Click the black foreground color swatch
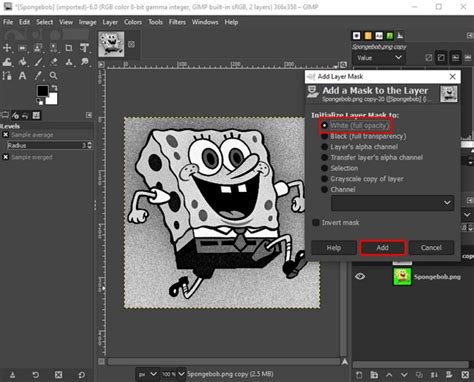Screen dimensions: 474x382 (42, 90)
